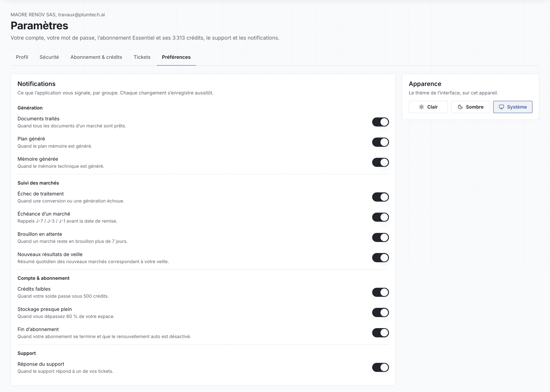
Task: Toggle Fin d'abonnement notification
Action: [x=380, y=333]
